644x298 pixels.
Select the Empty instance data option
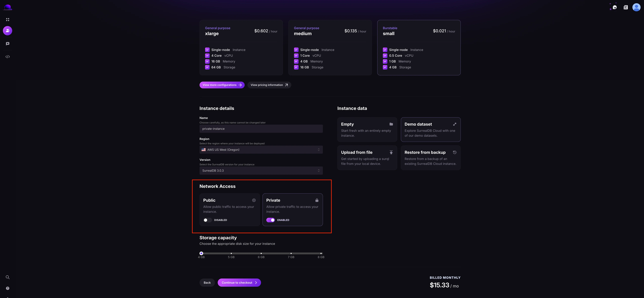click(x=367, y=130)
